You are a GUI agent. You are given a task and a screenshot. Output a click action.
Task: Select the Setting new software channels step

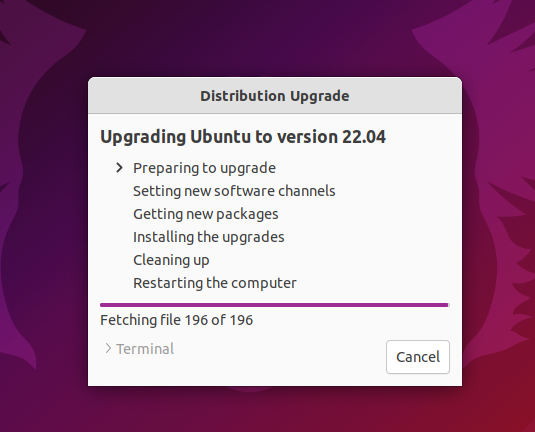pos(234,191)
